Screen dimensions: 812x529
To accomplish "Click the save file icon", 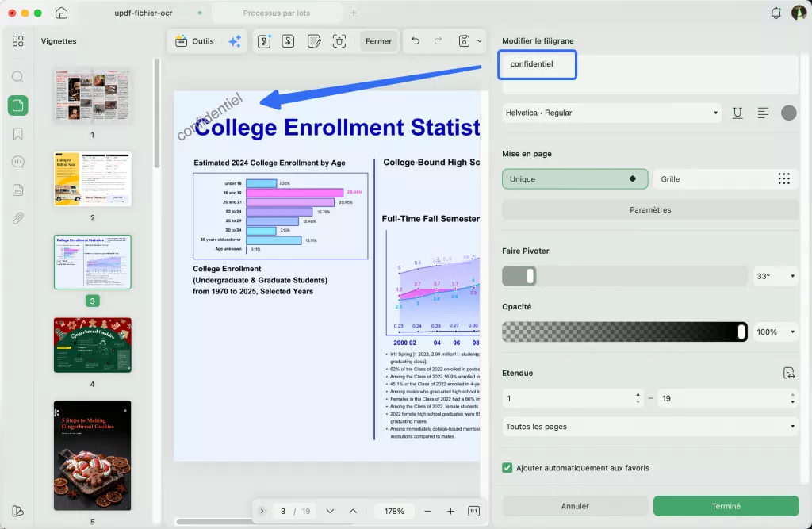I will (464, 41).
